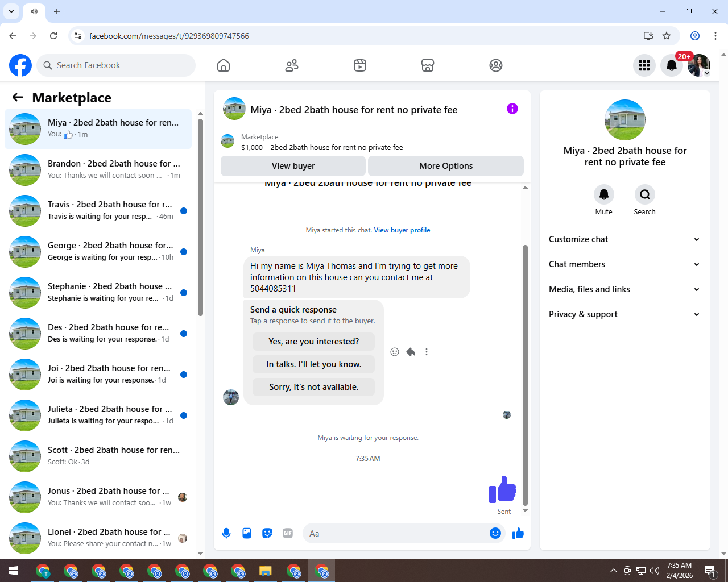This screenshot has height=582, width=728.
Task: Go back using the Marketplace back arrow
Action: click(18, 97)
